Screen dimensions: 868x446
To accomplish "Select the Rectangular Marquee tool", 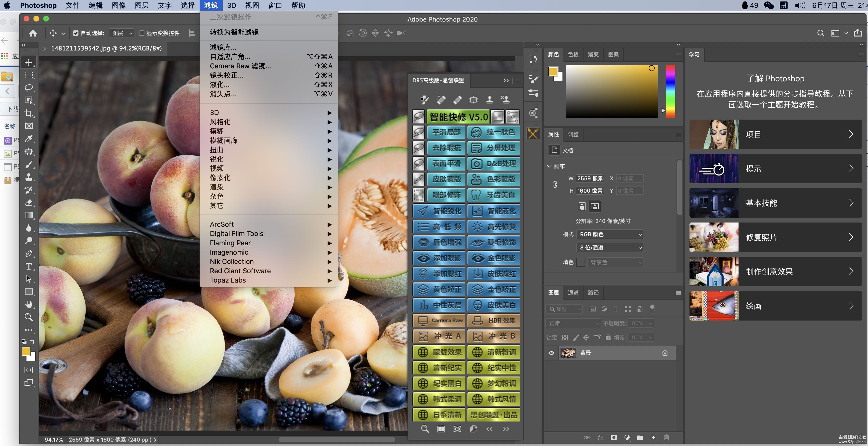I will point(29,75).
